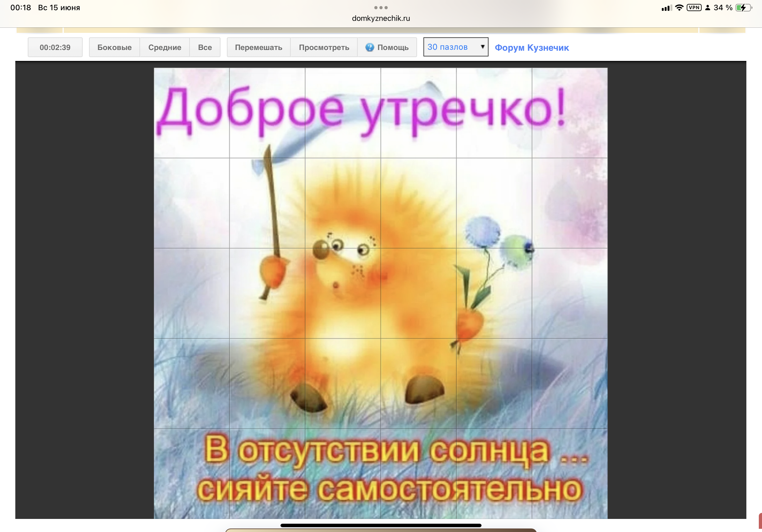Select puzzle piece with blue dandelion flower
762x532 pixels.
[494, 203]
